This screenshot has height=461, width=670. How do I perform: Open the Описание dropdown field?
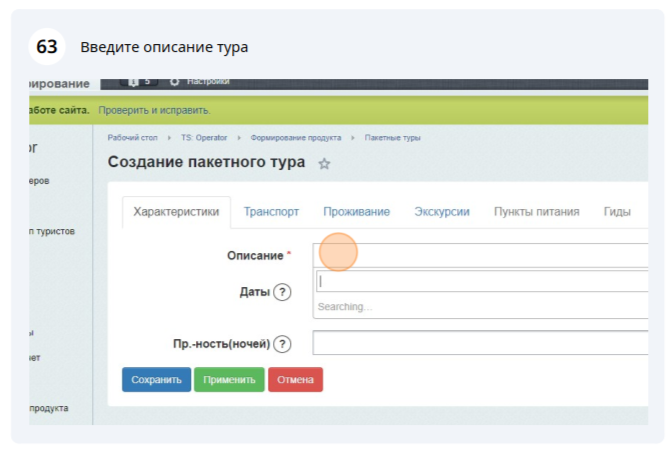click(480, 255)
